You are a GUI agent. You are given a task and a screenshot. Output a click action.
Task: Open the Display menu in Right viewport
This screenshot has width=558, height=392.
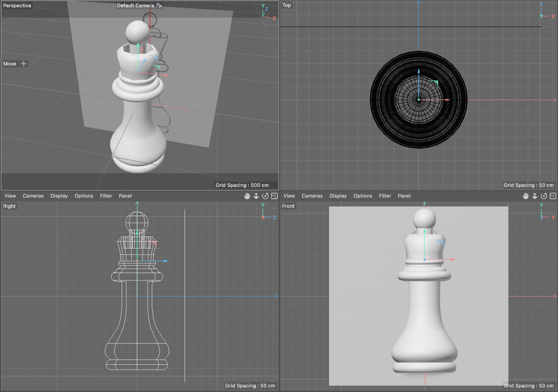pyautogui.click(x=59, y=196)
